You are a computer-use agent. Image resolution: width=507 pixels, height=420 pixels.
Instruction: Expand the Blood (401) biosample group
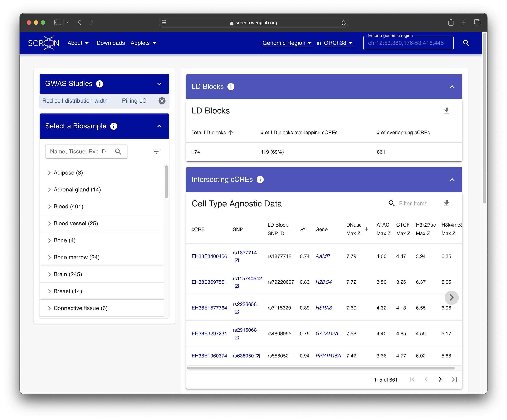[x=102, y=206]
